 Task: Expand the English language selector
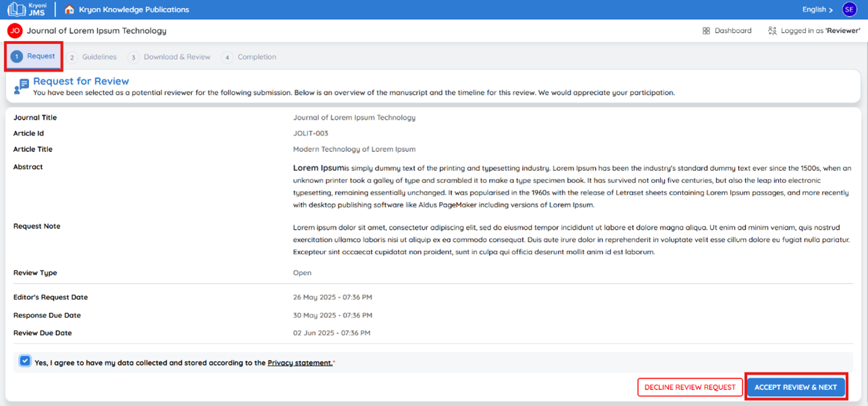pos(817,9)
